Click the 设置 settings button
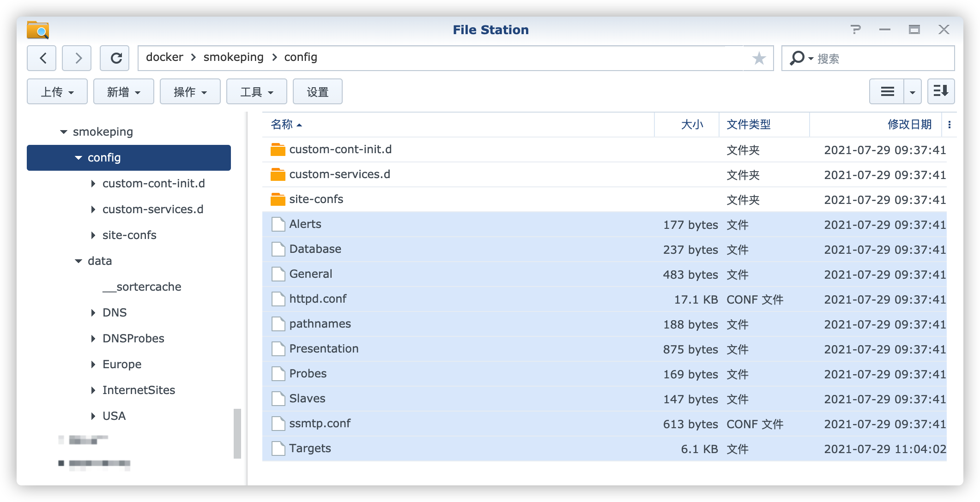Screen dimensions: 980x502 pyautogui.click(x=318, y=92)
